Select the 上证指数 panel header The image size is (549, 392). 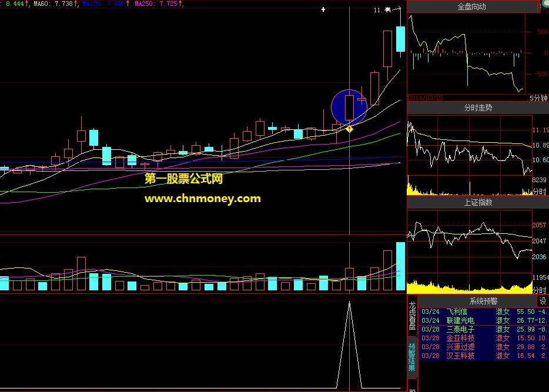pos(478,202)
